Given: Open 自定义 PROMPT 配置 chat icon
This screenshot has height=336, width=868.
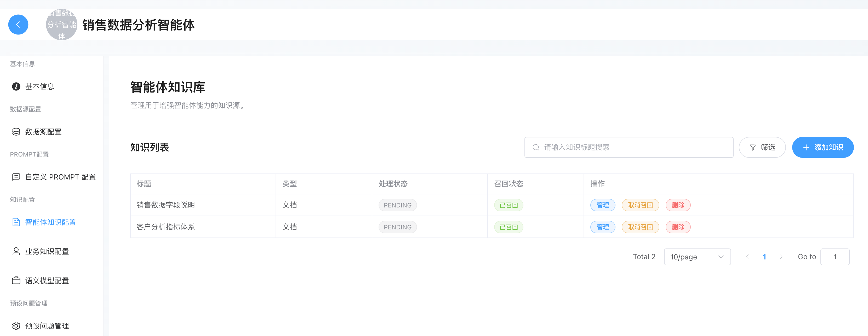Looking at the screenshot, I should coord(16,177).
